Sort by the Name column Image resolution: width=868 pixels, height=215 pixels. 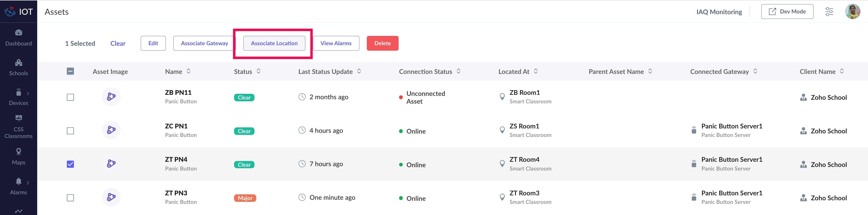coord(188,71)
